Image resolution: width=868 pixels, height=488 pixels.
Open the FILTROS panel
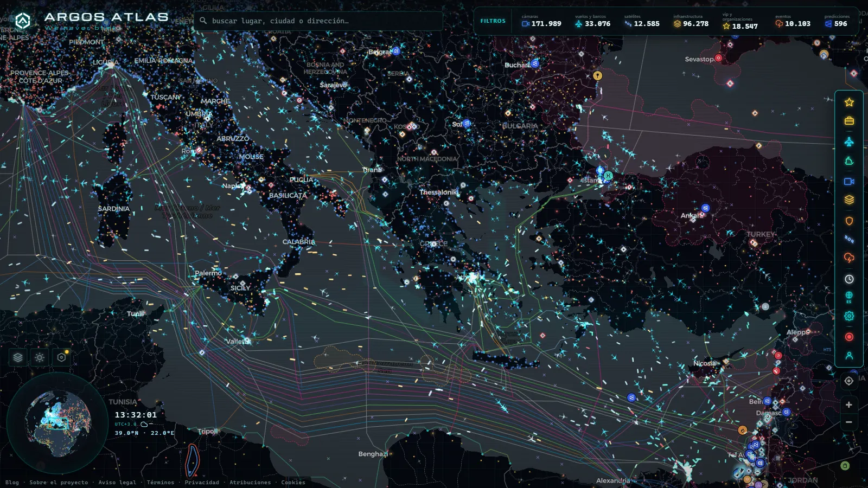point(493,21)
